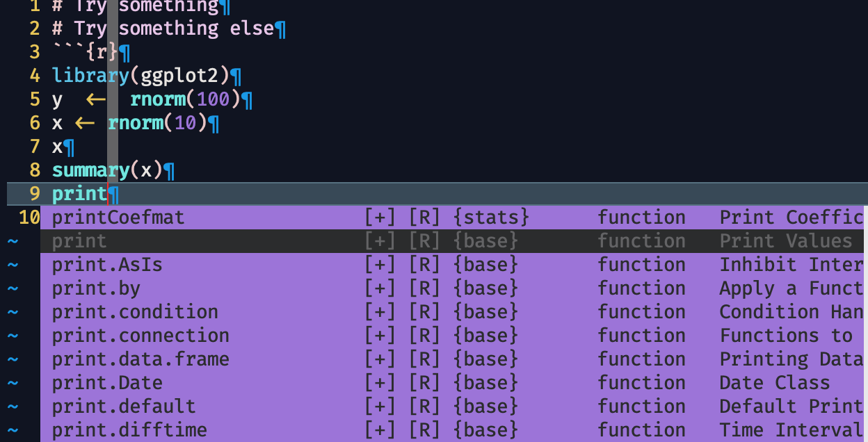Select print.Date completion item
The height and width of the screenshot is (442, 868).
pyautogui.click(x=452, y=383)
